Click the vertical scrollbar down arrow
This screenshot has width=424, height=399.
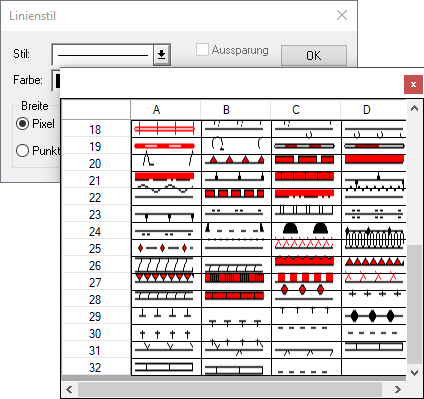(x=414, y=372)
